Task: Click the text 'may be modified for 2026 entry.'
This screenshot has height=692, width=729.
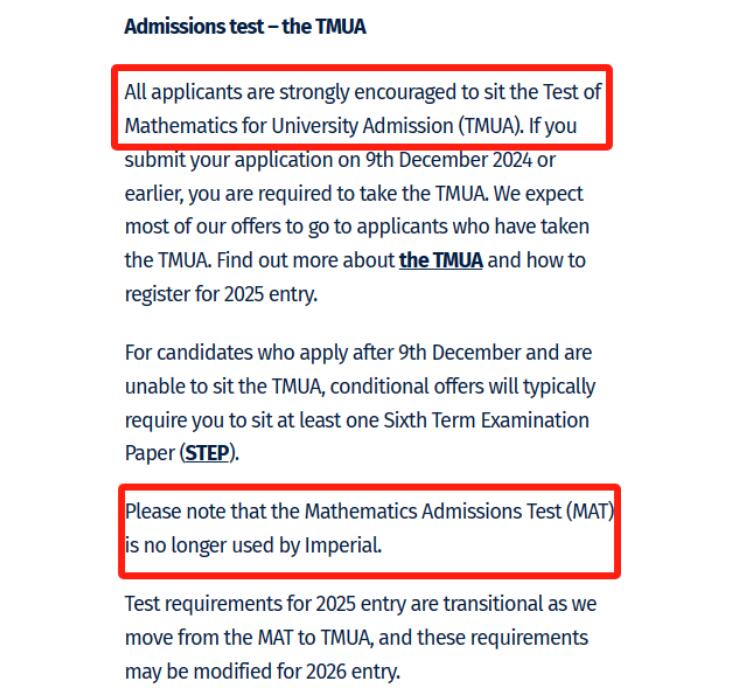Action: (x=262, y=672)
